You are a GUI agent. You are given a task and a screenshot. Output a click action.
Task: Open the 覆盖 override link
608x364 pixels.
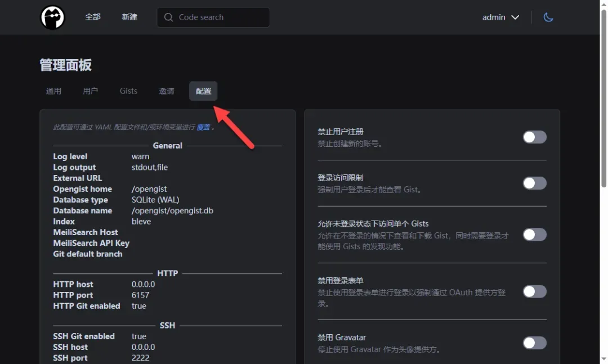pos(203,127)
